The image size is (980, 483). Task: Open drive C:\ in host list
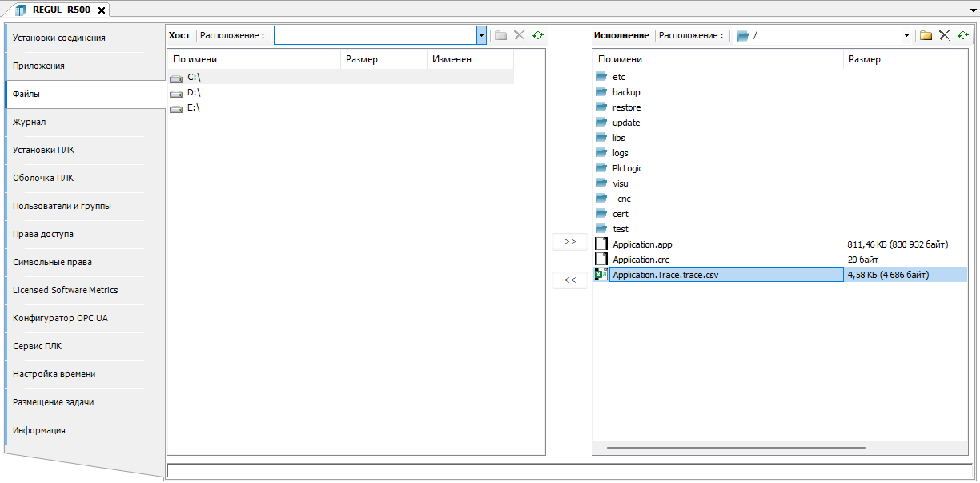click(193, 77)
